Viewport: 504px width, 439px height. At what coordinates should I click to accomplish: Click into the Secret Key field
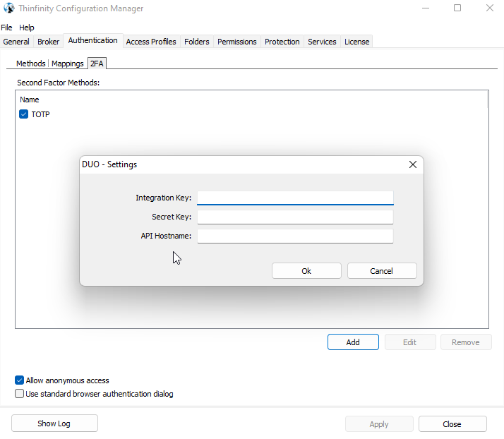click(295, 217)
